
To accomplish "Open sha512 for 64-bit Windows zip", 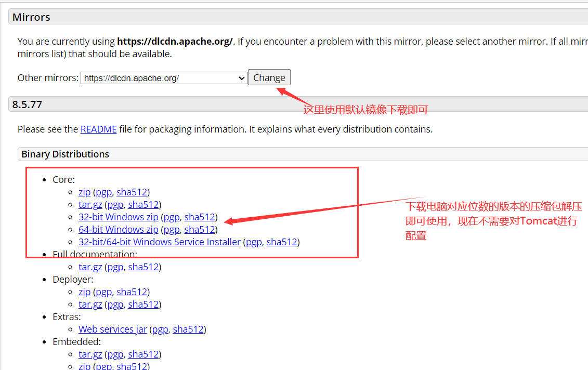I will click(200, 229).
